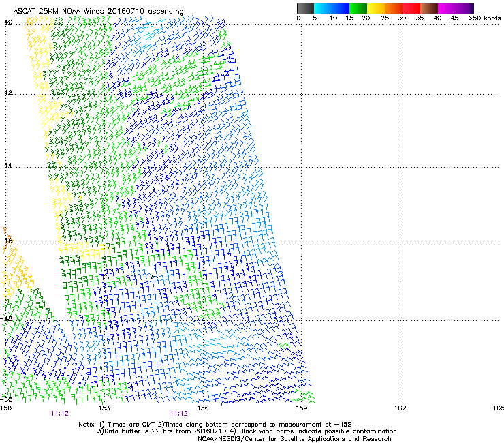Click the '-44' latitude axis label
The image size is (504, 443).
6,166
